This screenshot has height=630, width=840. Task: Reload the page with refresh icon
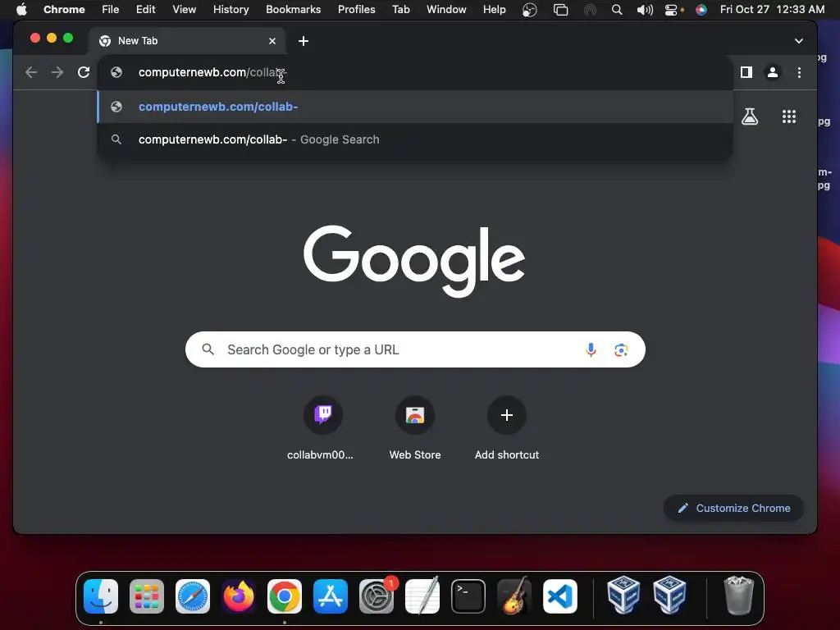pyautogui.click(x=84, y=72)
